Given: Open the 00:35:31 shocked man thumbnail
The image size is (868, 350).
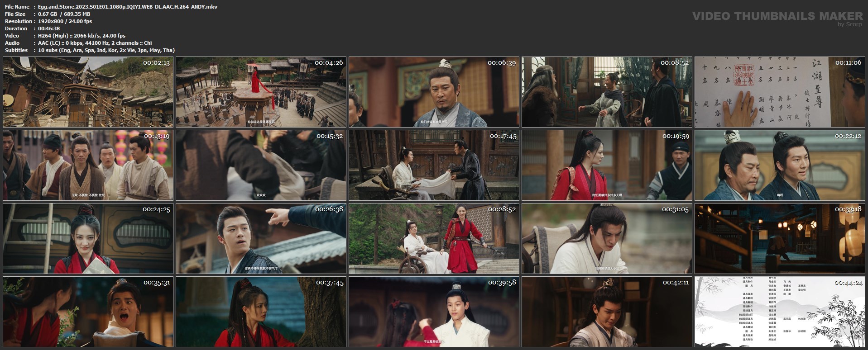Looking at the screenshot, I should pos(88,312).
